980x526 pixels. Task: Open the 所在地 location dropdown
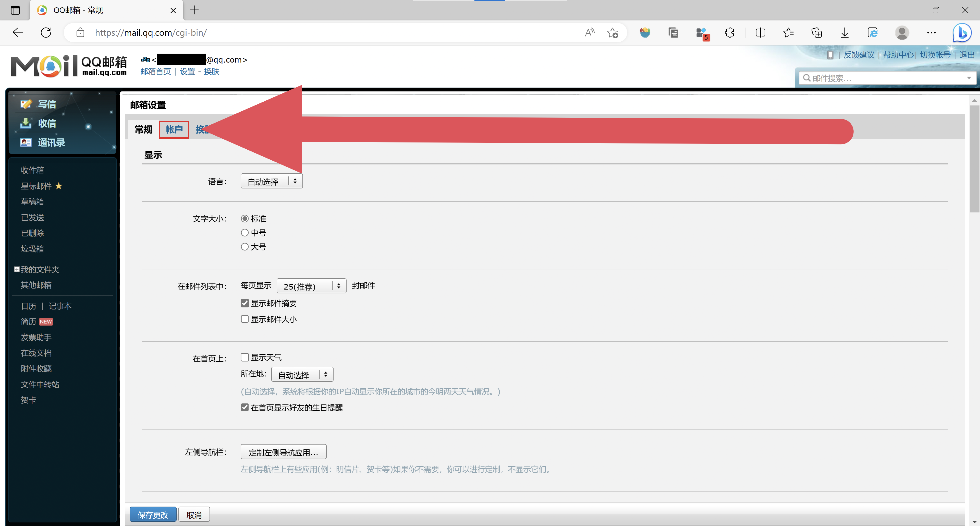click(302, 374)
